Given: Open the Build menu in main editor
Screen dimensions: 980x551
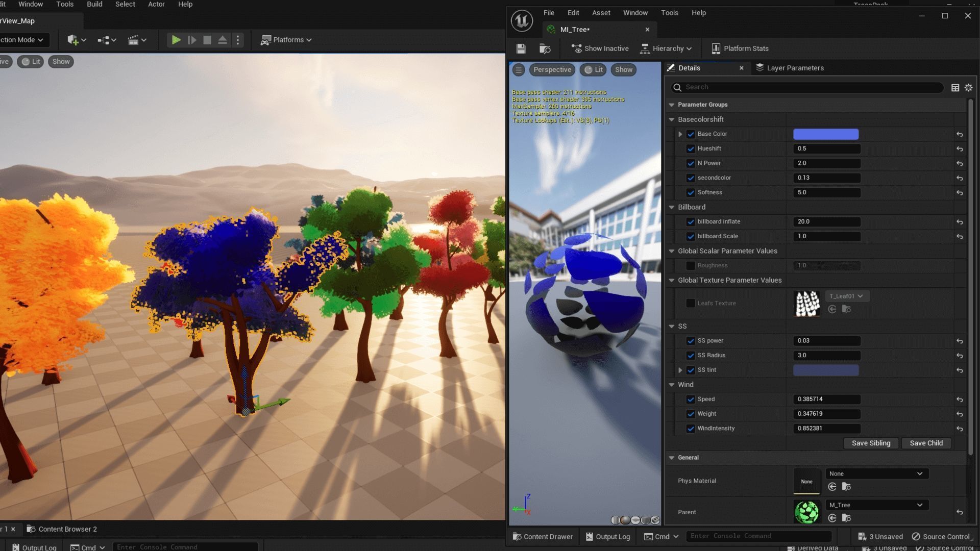Looking at the screenshot, I should pos(94,4).
